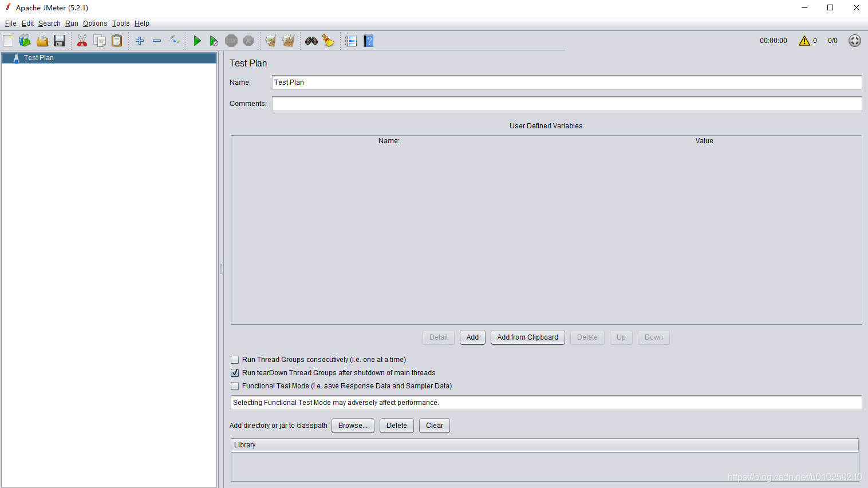The height and width of the screenshot is (488, 868).
Task: Paste using the clipboard icon
Action: click(117, 41)
